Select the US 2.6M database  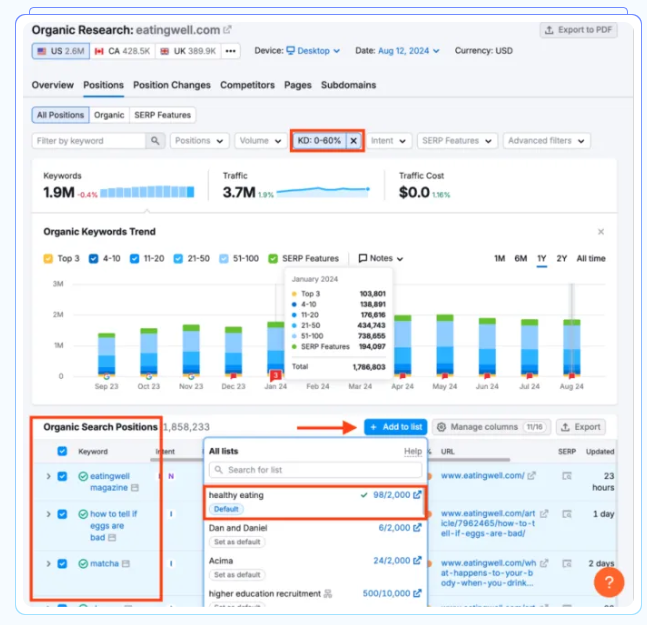[61, 51]
